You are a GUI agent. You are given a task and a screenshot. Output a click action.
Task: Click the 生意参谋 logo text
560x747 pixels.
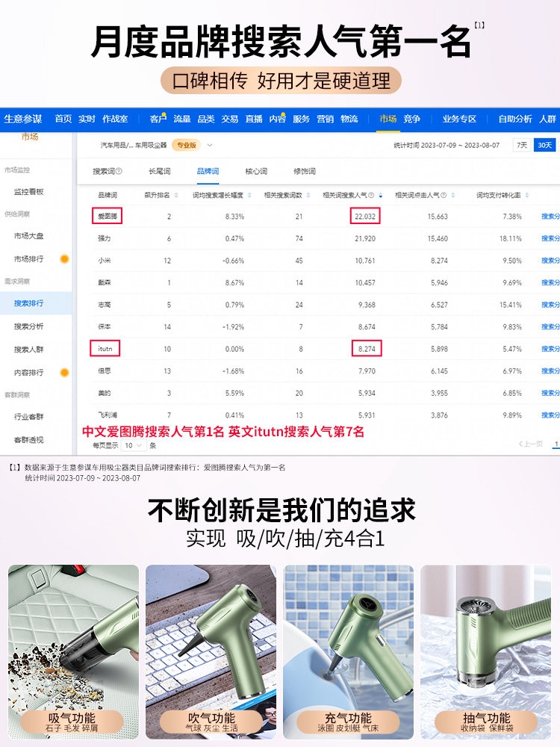pyautogui.click(x=23, y=119)
